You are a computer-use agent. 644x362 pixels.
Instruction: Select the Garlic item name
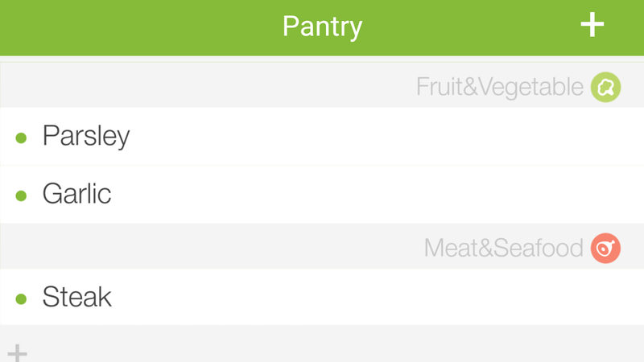(76, 194)
